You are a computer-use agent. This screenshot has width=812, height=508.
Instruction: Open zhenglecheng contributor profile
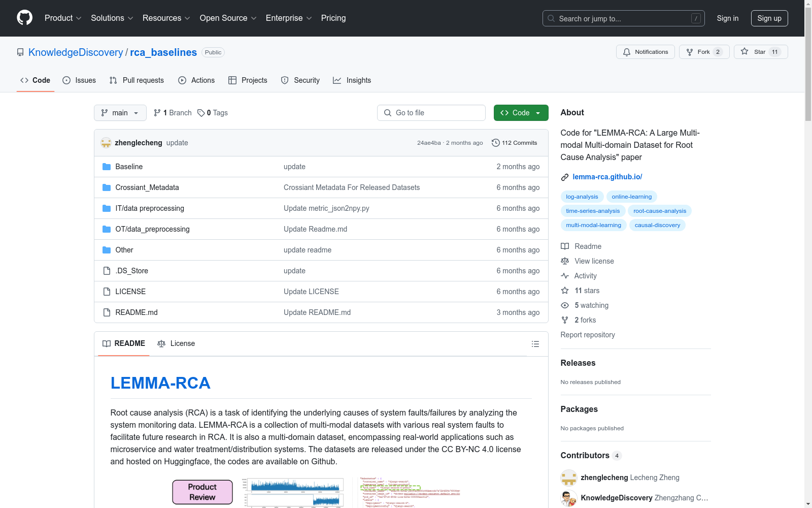604,478
